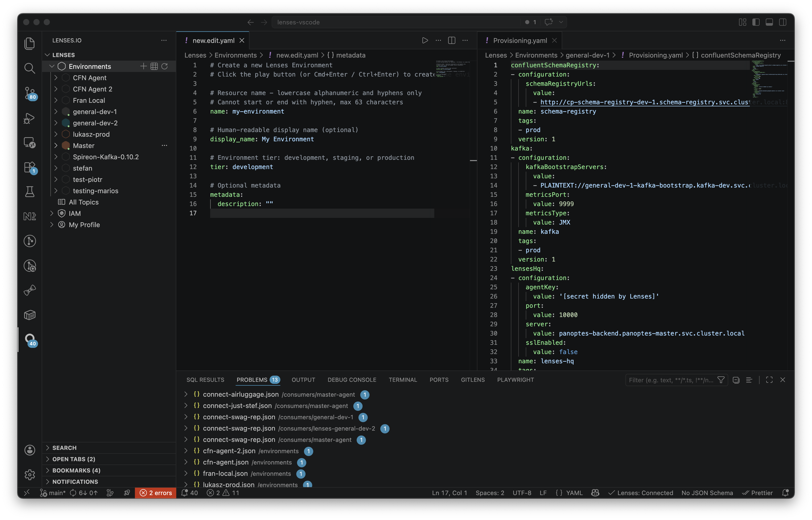Open environments table view icon
This screenshot has height=520, width=812.
154,66
